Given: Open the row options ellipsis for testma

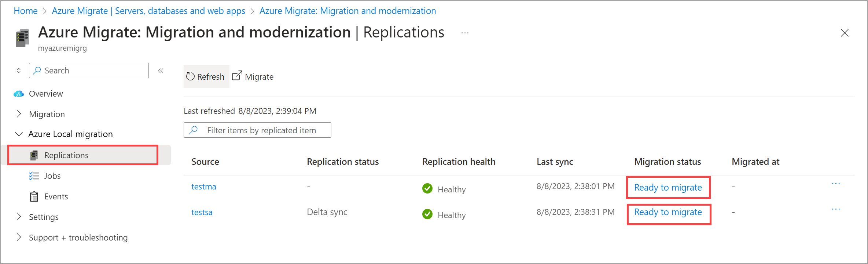Looking at the screenshot, I should point(836,184).
